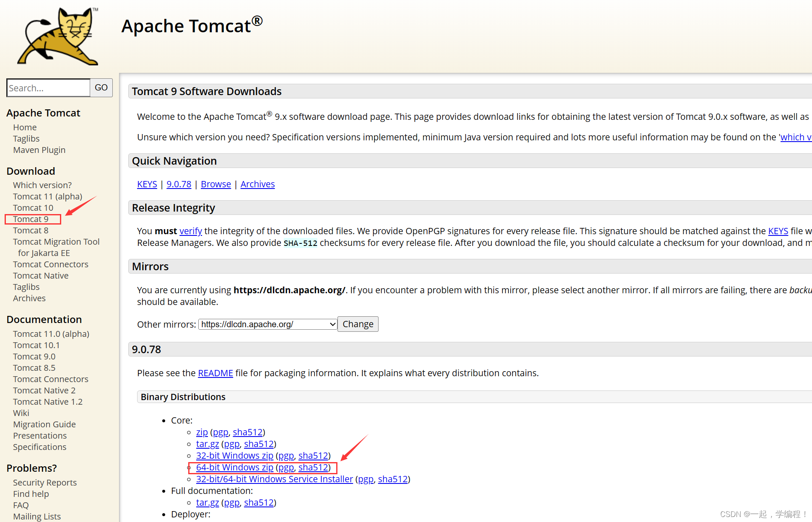The width and height of the screenshot is (812, 522).
Task: Select Tomcat 10 download link
Action: click(33, 207)
